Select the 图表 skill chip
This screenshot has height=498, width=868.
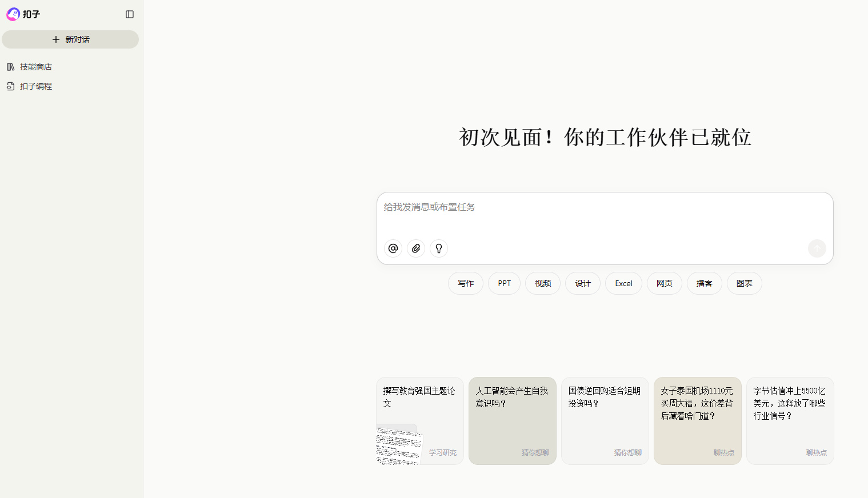745,283
